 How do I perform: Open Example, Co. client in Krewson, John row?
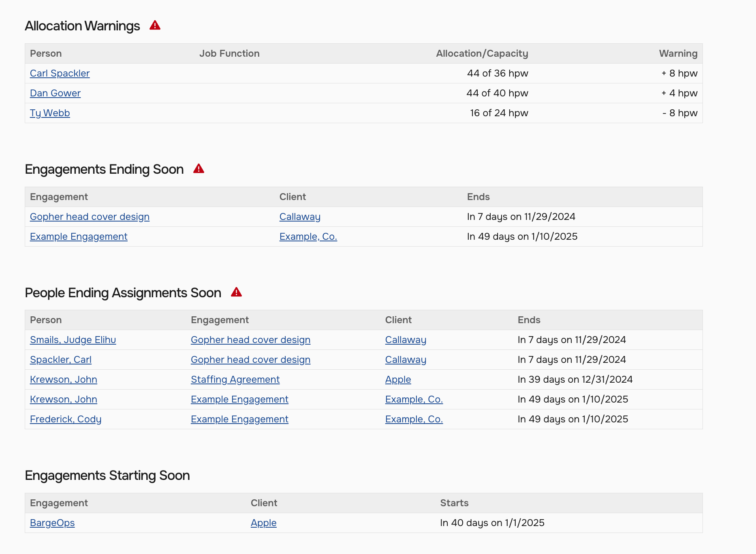pyautogui.click(x=414, y=399)
